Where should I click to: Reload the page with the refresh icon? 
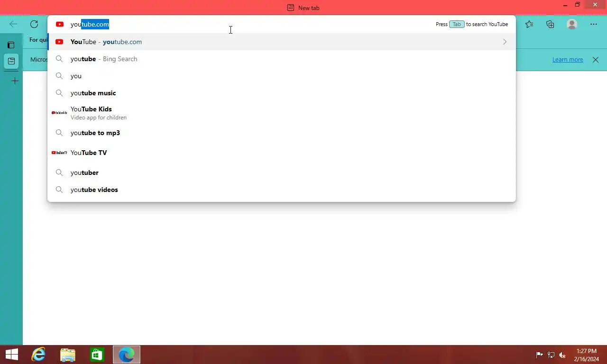click(34, 24)
